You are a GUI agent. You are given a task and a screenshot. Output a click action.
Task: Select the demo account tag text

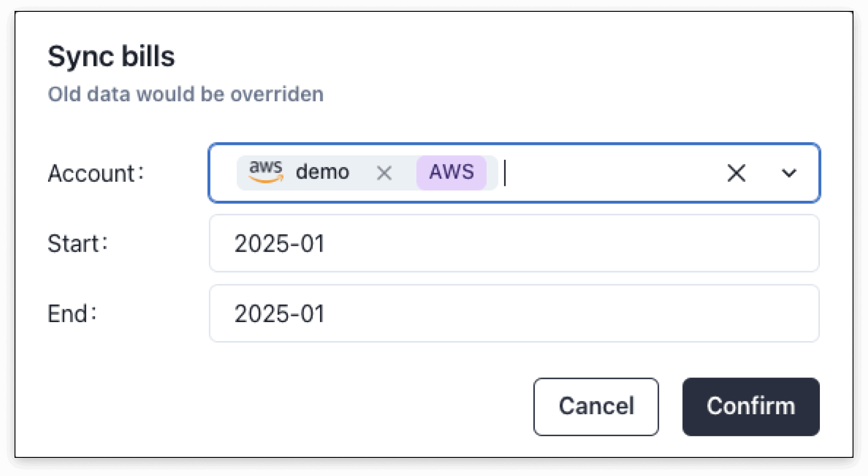(322, 172)
